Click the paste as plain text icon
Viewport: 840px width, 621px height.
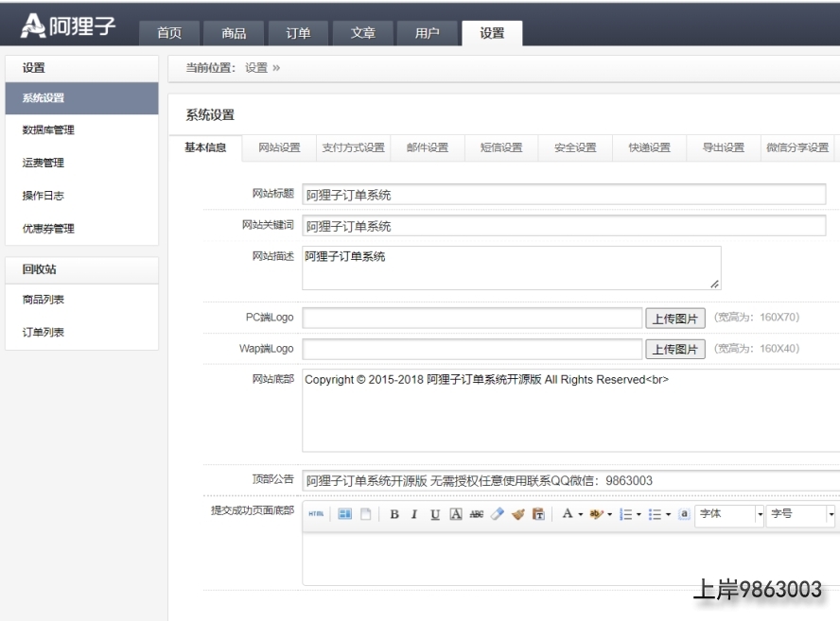(x=538, y=514)
